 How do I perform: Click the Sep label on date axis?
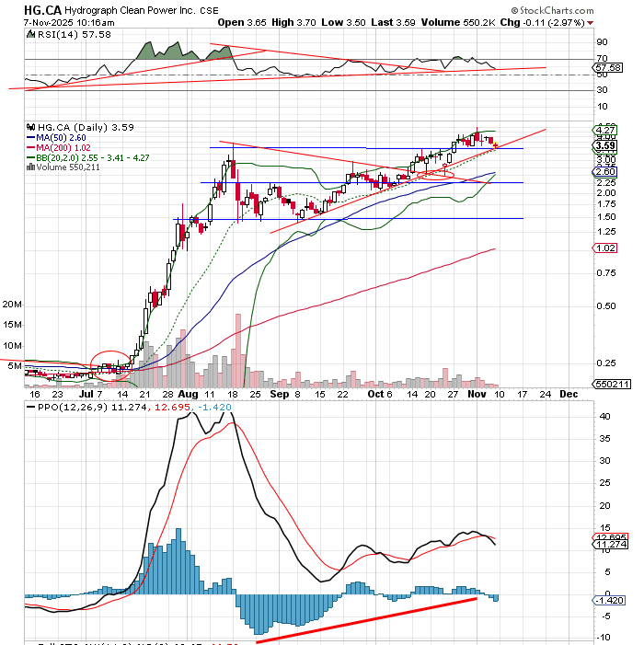pos(280,394)
